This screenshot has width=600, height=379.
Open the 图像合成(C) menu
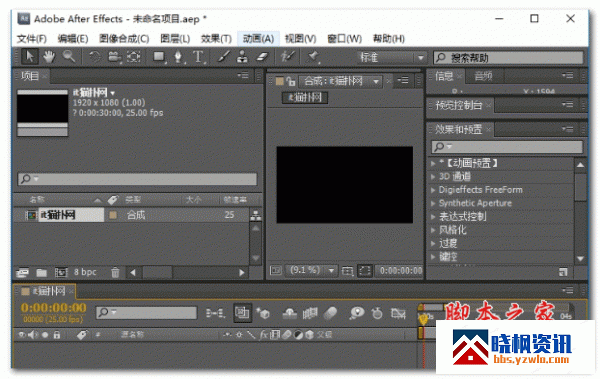point(124,39)
